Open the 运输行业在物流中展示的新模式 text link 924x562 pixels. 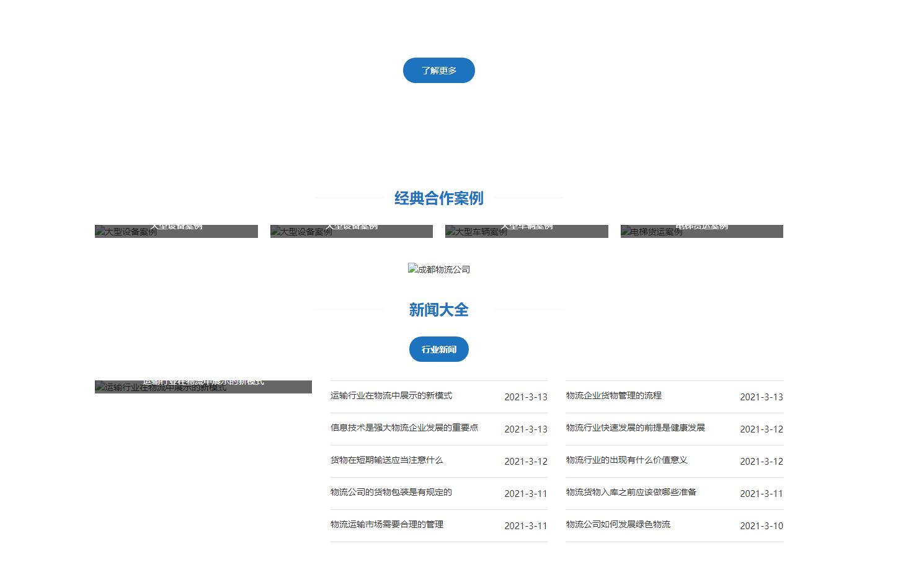point(391,395)
